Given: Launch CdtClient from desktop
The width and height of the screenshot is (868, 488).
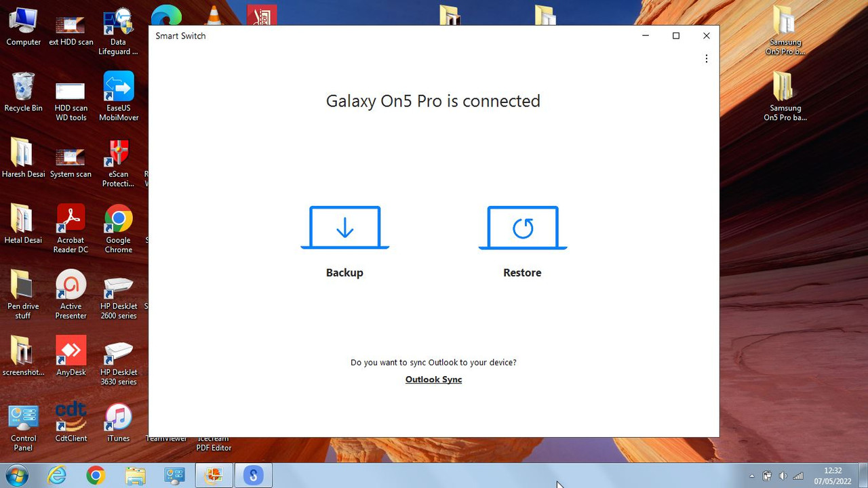Looking at the screenshot, I should (x=71, y=422).
